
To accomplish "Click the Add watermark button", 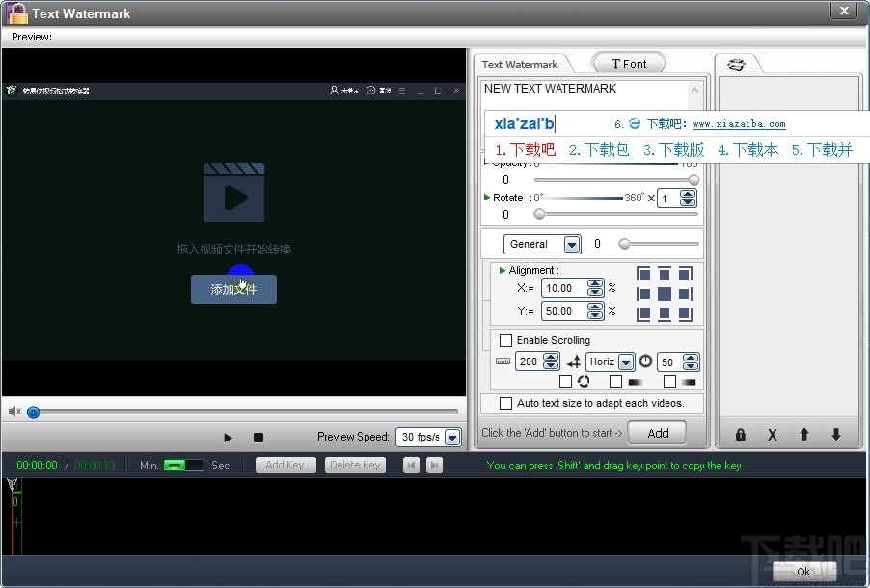I will tap(657, 433).
